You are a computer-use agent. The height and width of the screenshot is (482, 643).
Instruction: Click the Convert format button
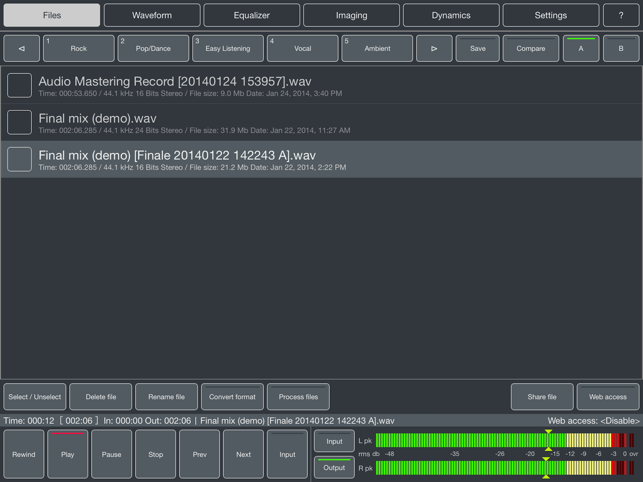pos(232,397)
